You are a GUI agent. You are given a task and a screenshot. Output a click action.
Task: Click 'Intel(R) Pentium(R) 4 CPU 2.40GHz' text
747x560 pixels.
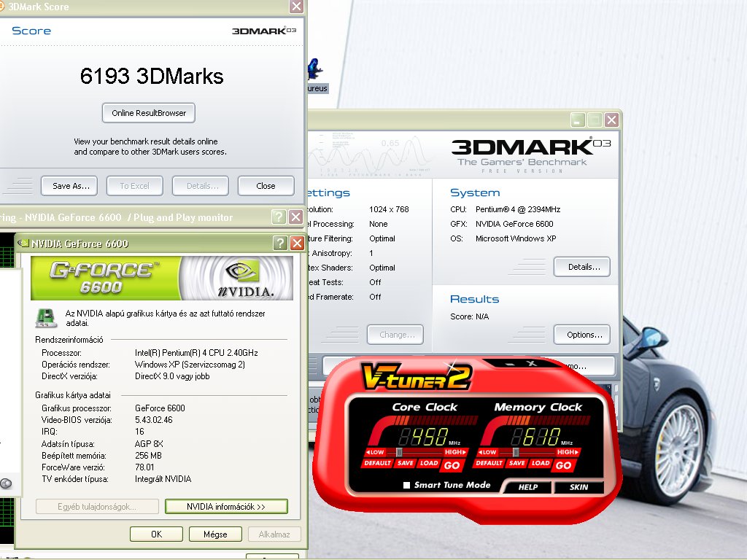pyautogui.click(x=196, y=353)
